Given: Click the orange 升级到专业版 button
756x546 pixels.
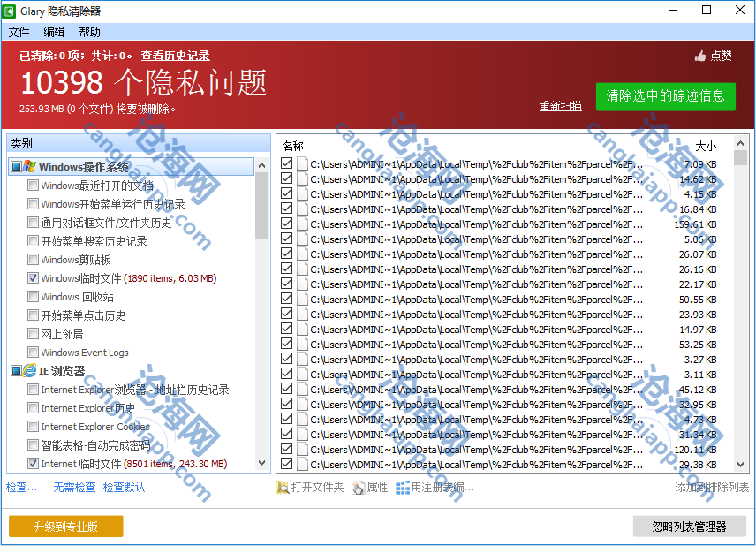Looking at the screenshot, I should point(66,527).
